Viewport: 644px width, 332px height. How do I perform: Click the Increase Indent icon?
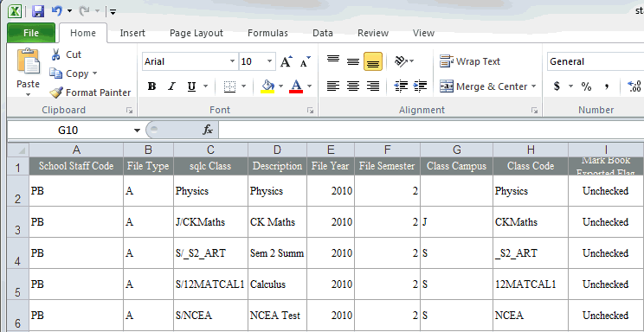pyautogui.click(x=420, y=86)
